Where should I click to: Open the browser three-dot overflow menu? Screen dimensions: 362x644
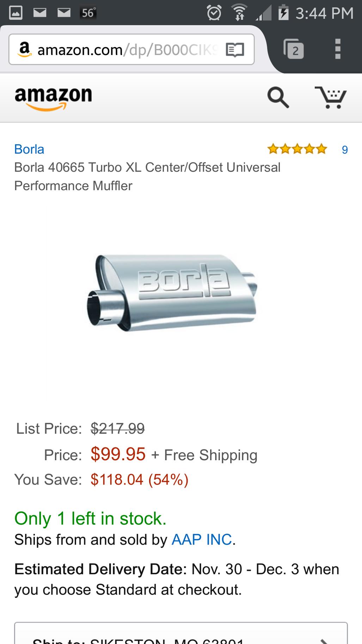(x=338, y=49)
